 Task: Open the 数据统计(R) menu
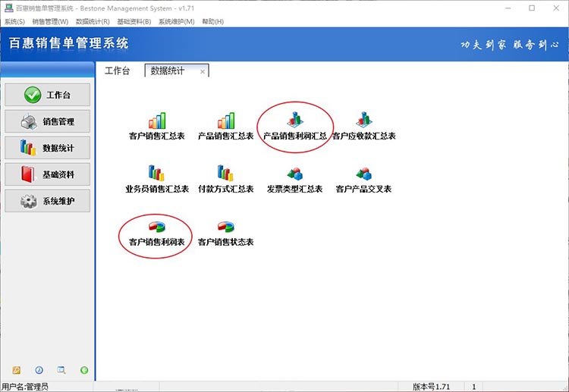(x=93, y=21)
